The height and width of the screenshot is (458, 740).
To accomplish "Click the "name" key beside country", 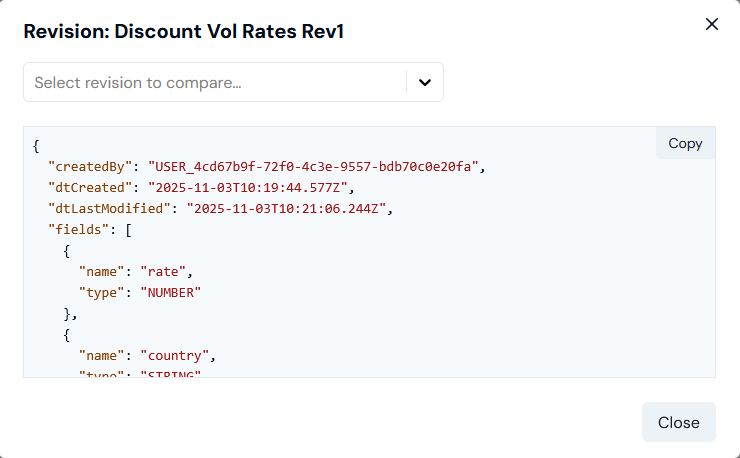I will click(x=102, y=355).
